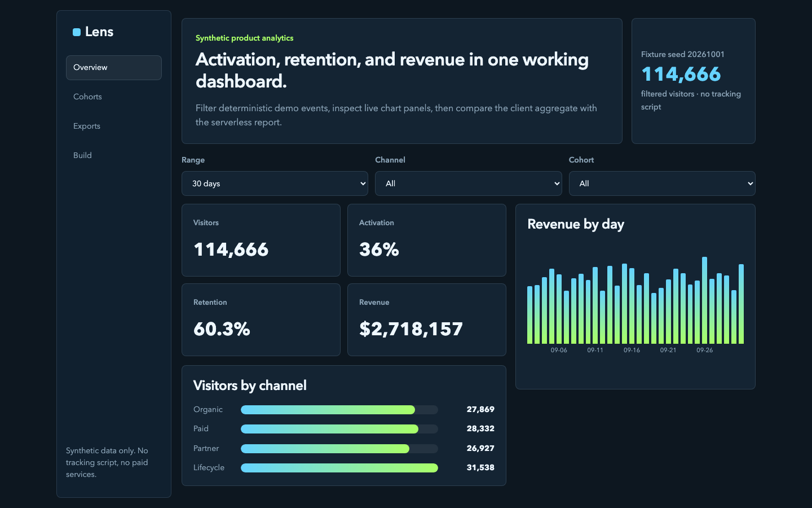Click the blue Lens logo square

pos(77,32)
